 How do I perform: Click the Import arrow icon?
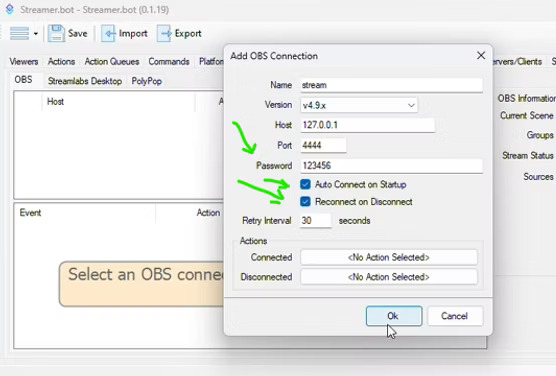pyautogui.click(x=108, y=33)
